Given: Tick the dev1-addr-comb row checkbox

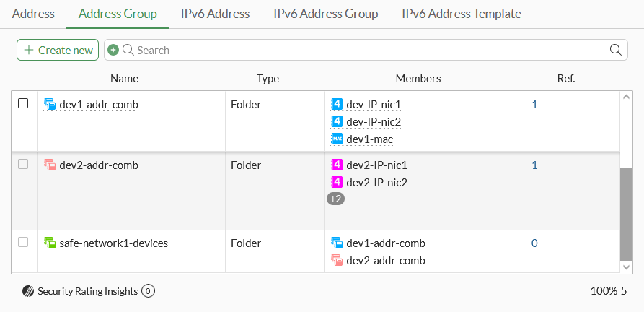Looking at the screenshot, I should pyautogui.click(x=23, y=103).
